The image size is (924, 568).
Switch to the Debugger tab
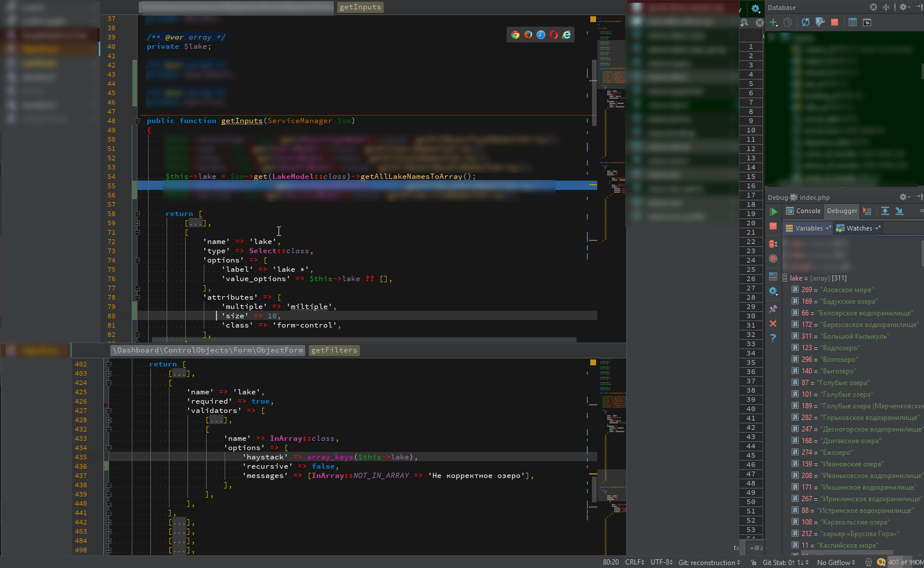(842, 211)
